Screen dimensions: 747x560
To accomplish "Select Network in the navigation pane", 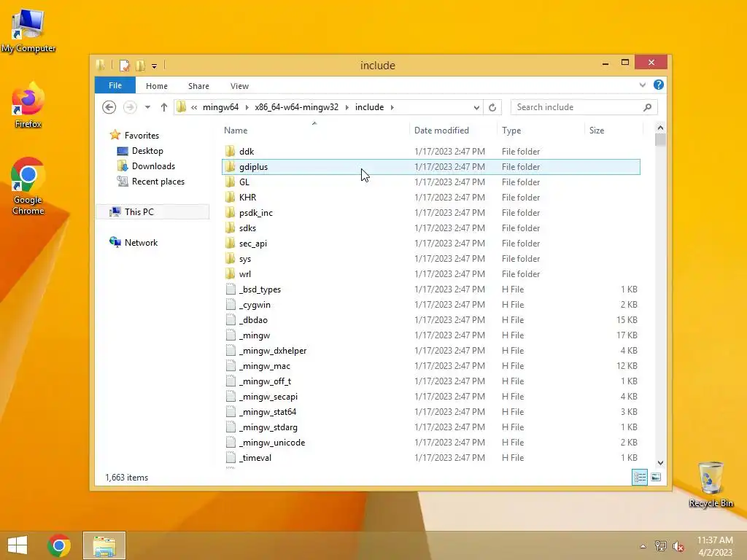I will tap(141, 242).
